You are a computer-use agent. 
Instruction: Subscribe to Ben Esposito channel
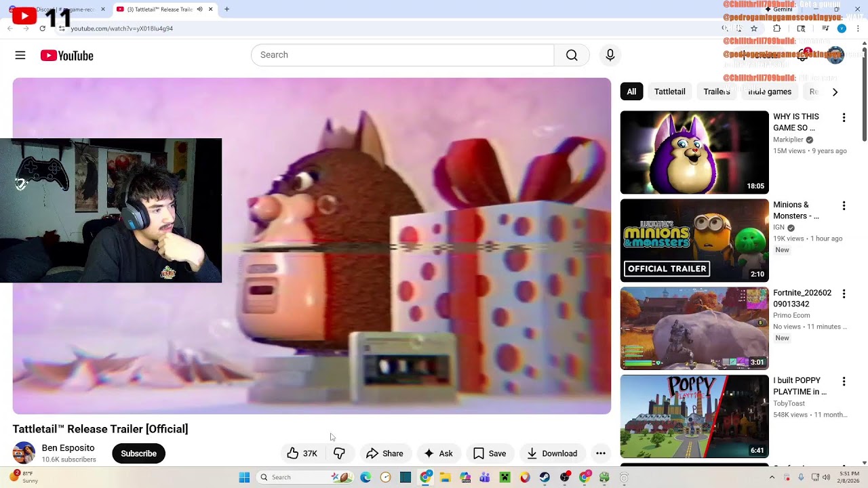click(x=138, y=453)
